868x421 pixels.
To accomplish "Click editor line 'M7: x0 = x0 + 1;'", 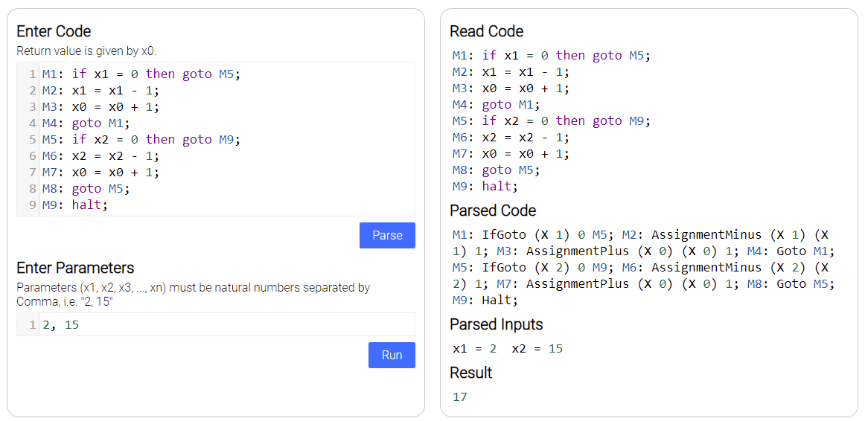I will (x=100, y=173).
